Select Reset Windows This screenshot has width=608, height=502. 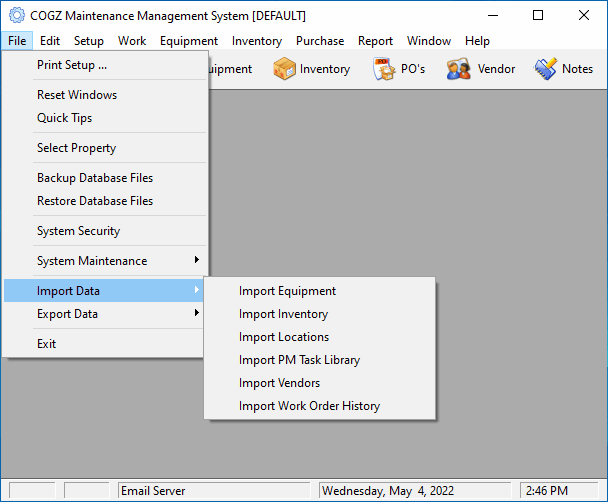pyautogui.click(x=105, y=95)
